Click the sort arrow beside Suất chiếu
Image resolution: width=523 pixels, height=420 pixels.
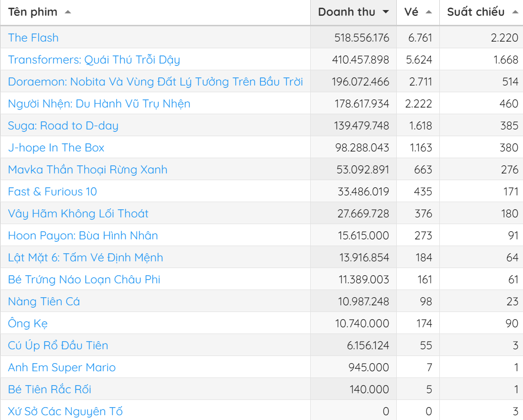(x=515, y=12)
